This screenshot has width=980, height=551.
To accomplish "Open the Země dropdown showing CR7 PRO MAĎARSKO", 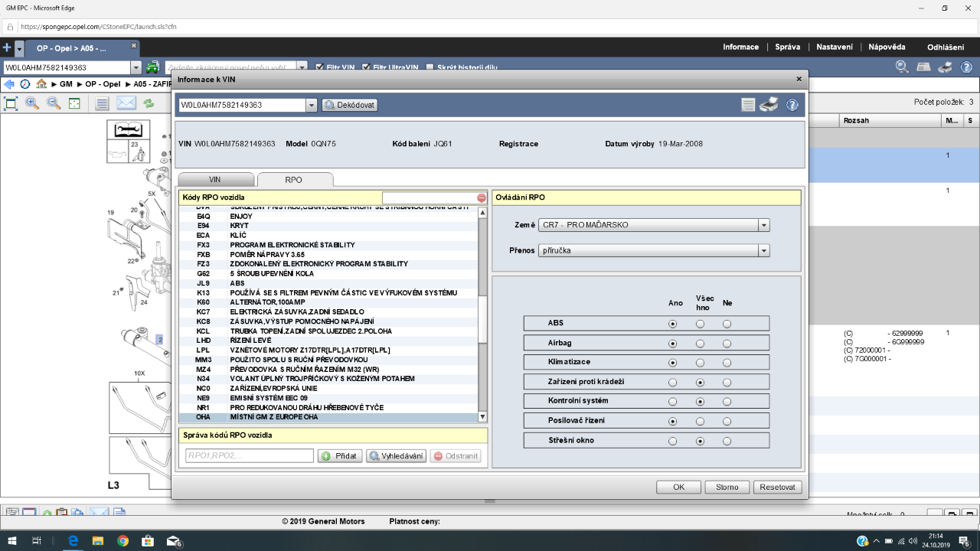I will tap(763, 225).
